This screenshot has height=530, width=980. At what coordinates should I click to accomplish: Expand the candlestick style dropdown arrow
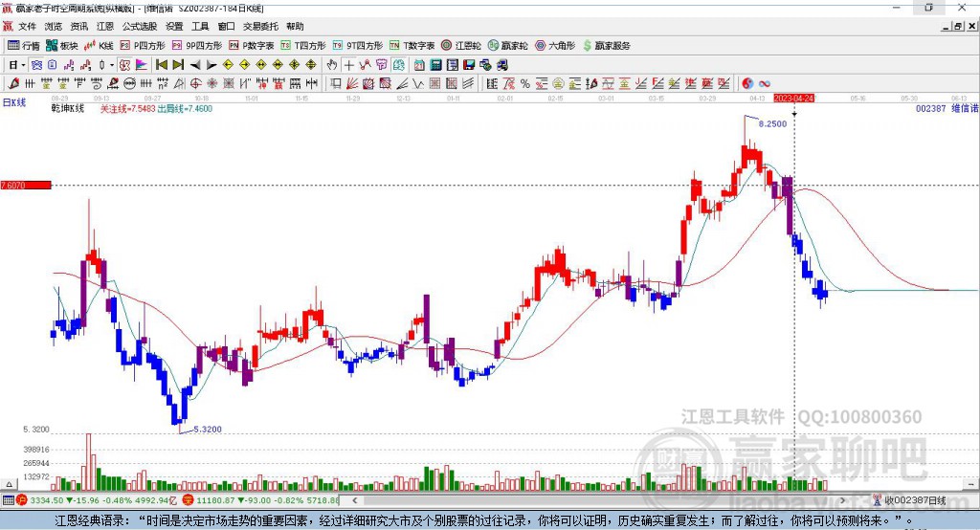tap(111, 65)
